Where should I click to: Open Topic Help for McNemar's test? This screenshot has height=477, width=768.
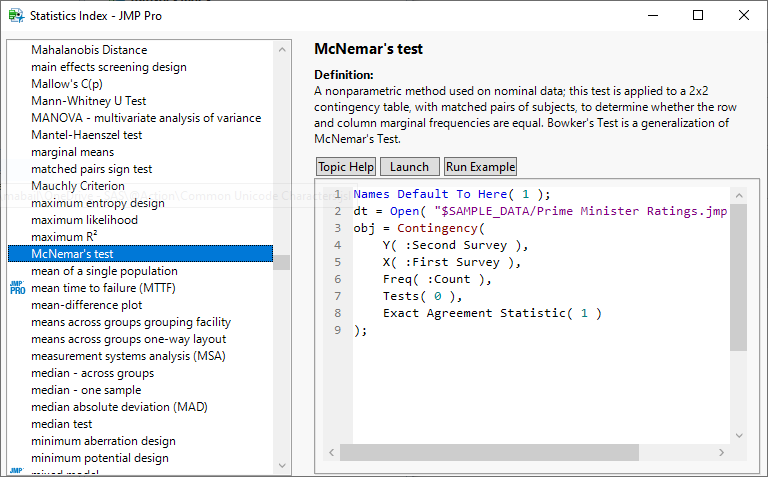[x=346, y=167]
